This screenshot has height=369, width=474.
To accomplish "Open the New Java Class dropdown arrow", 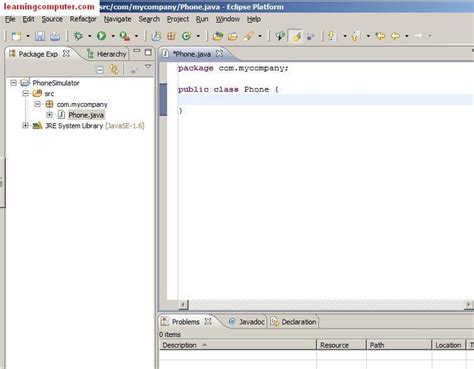I will (198, 36).
